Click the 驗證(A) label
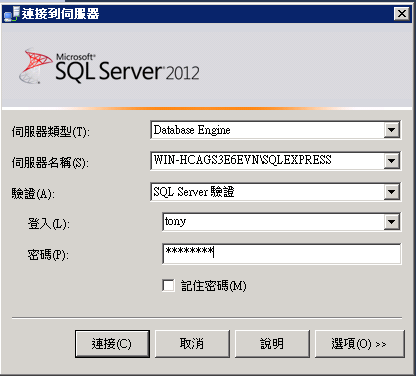Screen dimensions: 416x376 (x=33, y=193)
